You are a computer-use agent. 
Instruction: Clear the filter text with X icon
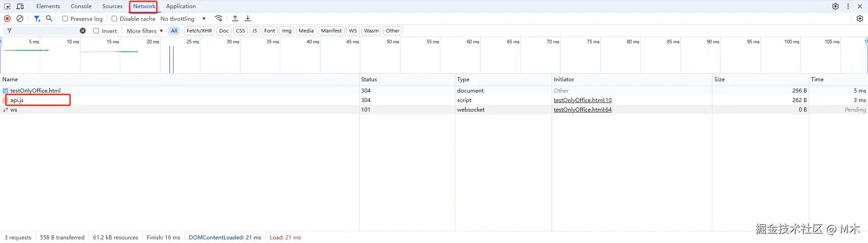pos(83,31)
